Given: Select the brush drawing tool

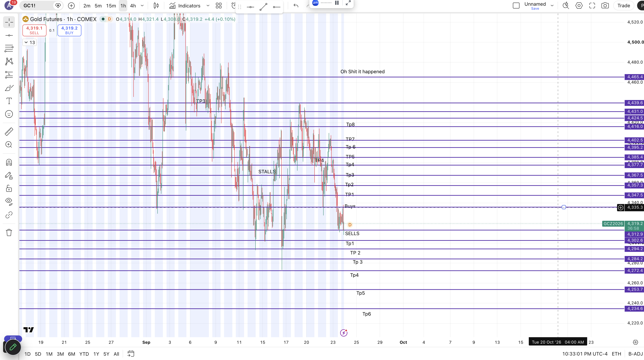Looking at the screenshot, I should coord(9,88).
